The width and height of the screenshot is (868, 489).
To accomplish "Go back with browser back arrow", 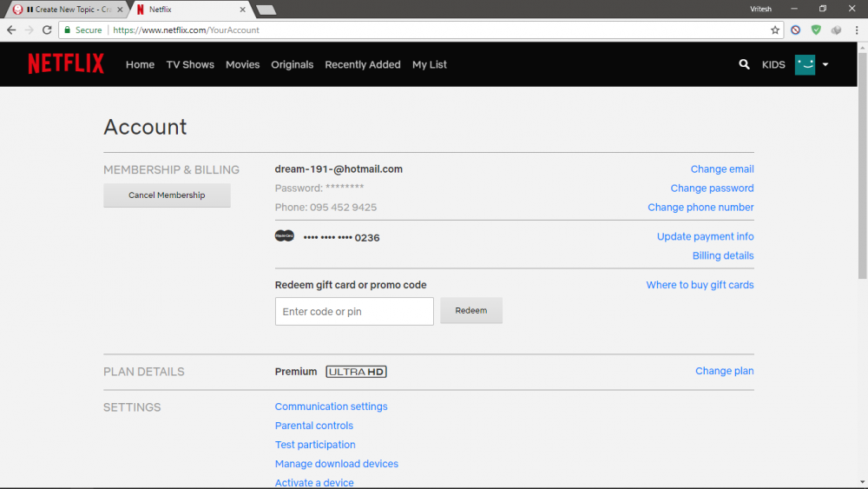I will point(11,30).
